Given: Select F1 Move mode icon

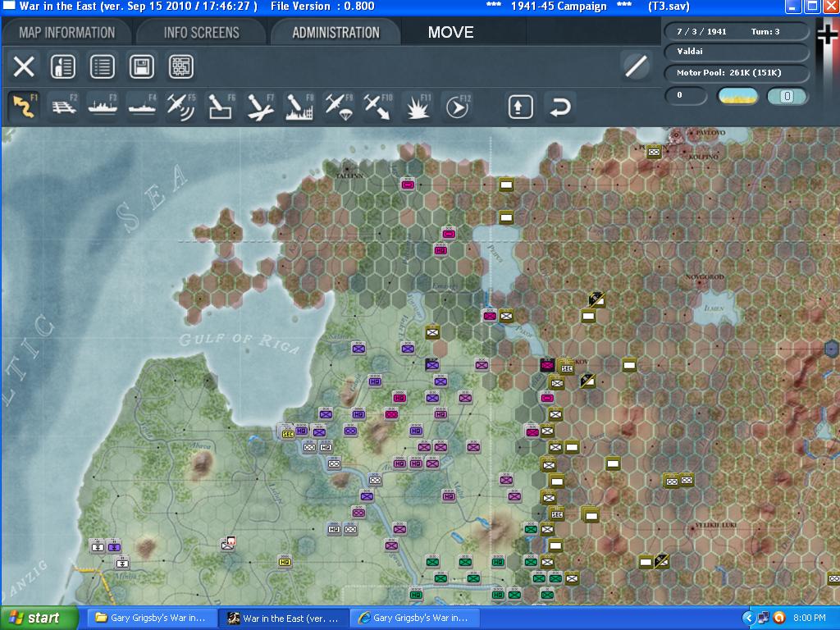Looking at the screenshot, I should pos(24,106).
